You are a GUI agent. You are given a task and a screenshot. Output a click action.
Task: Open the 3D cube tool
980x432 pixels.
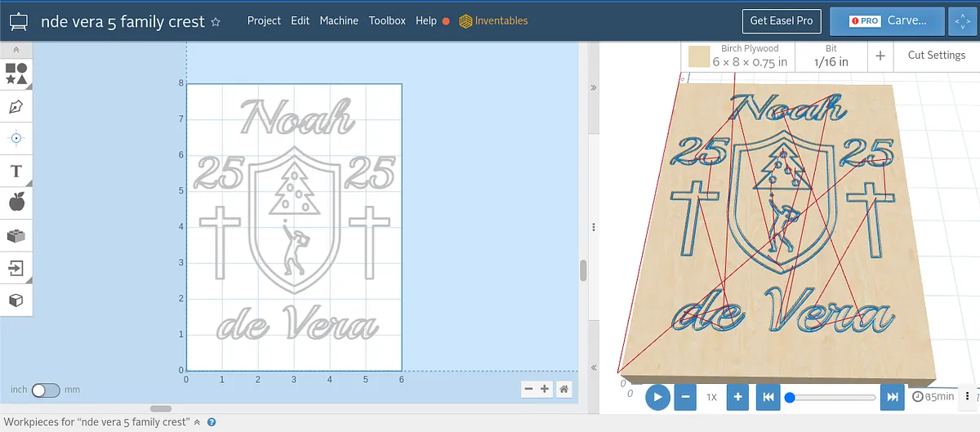click(16, 300)
